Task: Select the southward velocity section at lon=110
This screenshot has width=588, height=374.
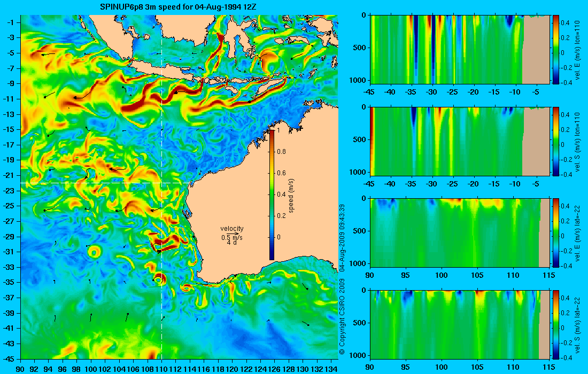Action: pyautogui.click(x=460, y=141)
